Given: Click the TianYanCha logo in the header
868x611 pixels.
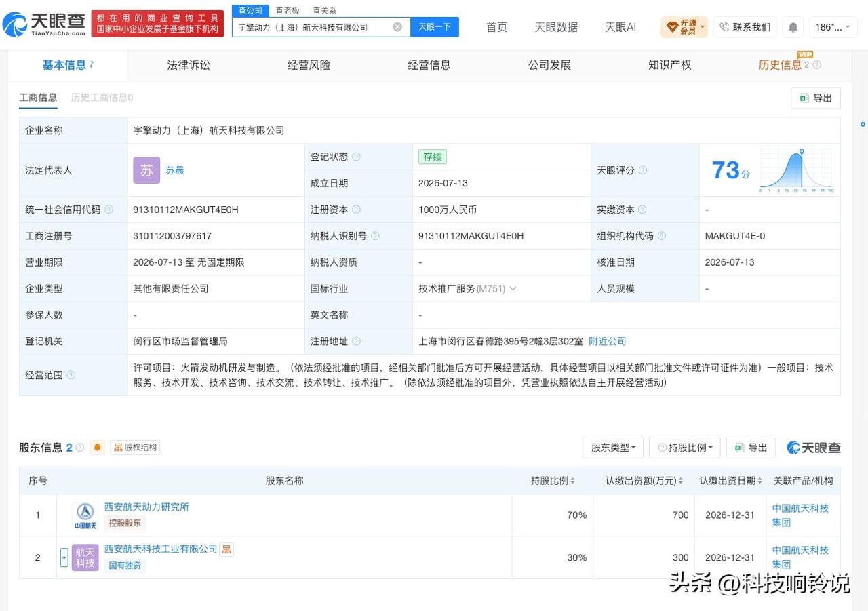Looking at the screenshot, I should click(x=44, y=25).
